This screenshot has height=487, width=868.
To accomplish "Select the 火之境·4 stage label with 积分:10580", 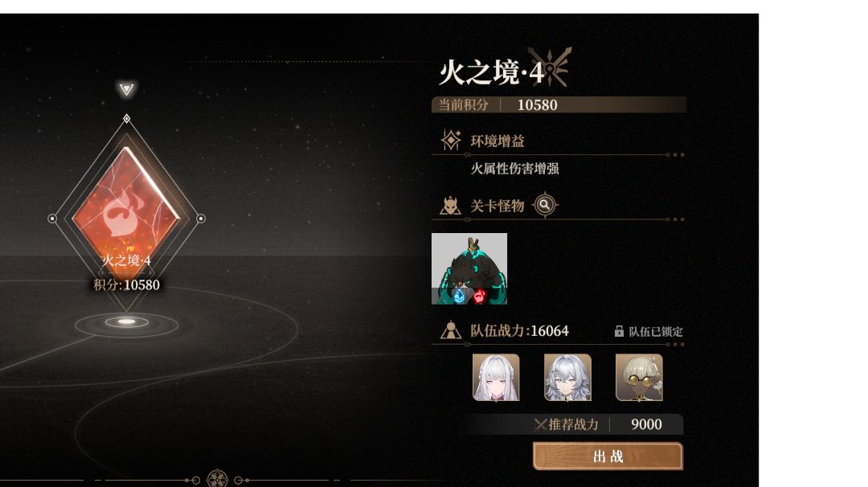I will (x=126, y=272).
